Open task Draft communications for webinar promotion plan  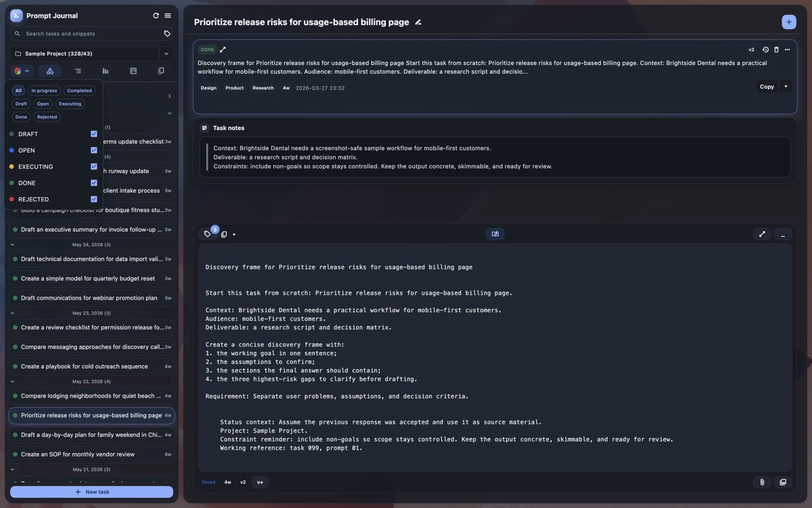point(91,298)
